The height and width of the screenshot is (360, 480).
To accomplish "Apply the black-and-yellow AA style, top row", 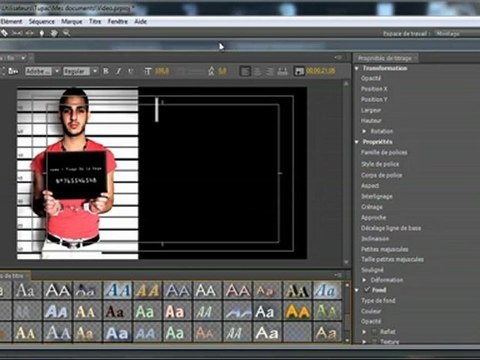I will tap(297, 290).
